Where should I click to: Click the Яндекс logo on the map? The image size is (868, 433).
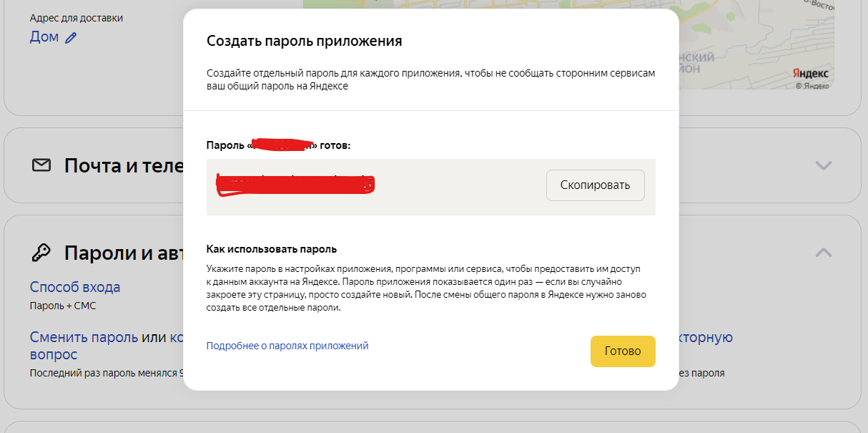[810, 74]
